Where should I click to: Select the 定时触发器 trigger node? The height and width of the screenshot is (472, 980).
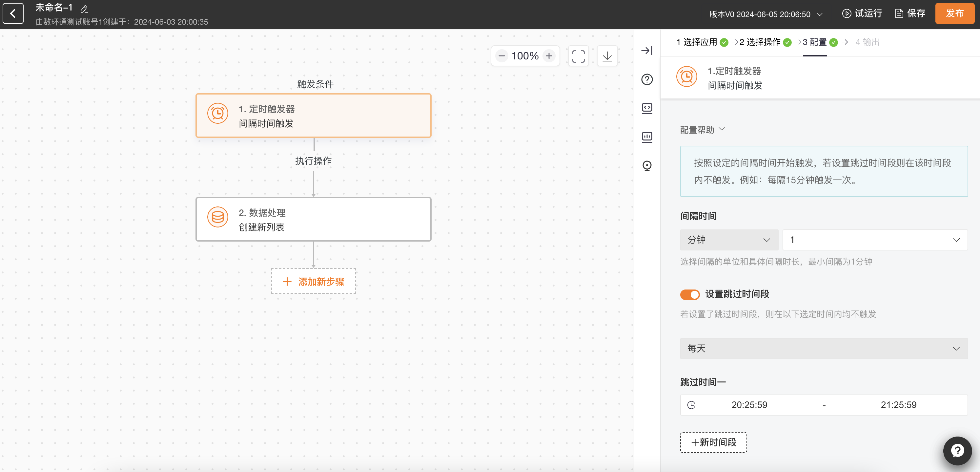point(314,115)
